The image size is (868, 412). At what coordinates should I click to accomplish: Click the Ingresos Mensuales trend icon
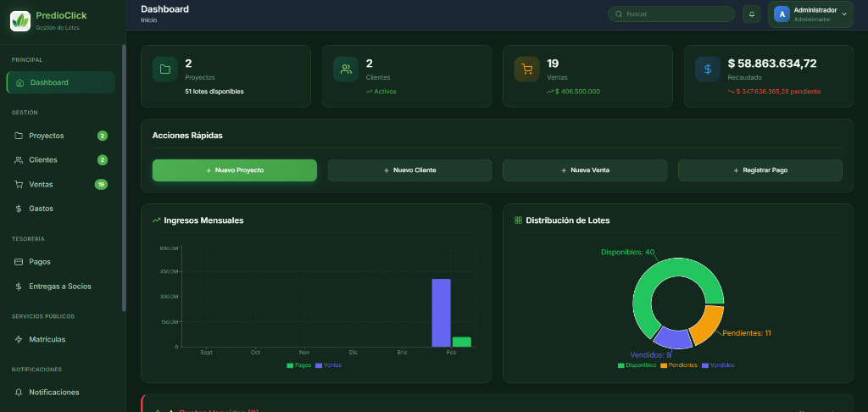pyautogui.click(x=156, y=220)
